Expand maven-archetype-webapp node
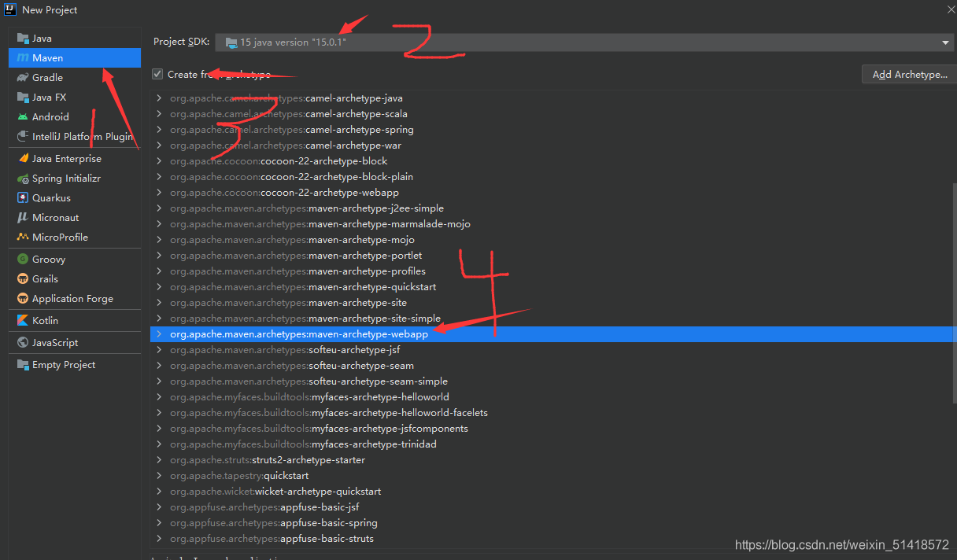The height and width of the screenshot is (560, 957). tap(159, 334)
